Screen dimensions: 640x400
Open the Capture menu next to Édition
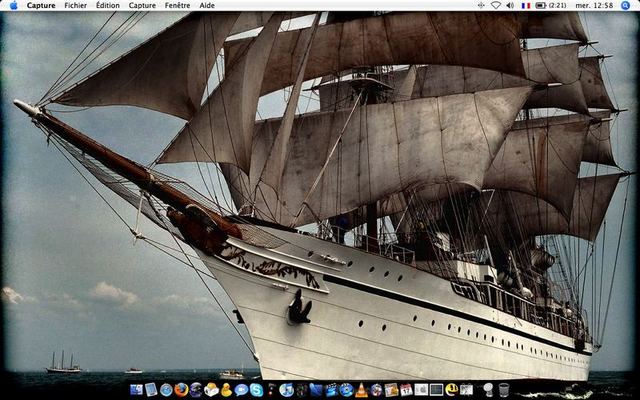click(142, 5)
